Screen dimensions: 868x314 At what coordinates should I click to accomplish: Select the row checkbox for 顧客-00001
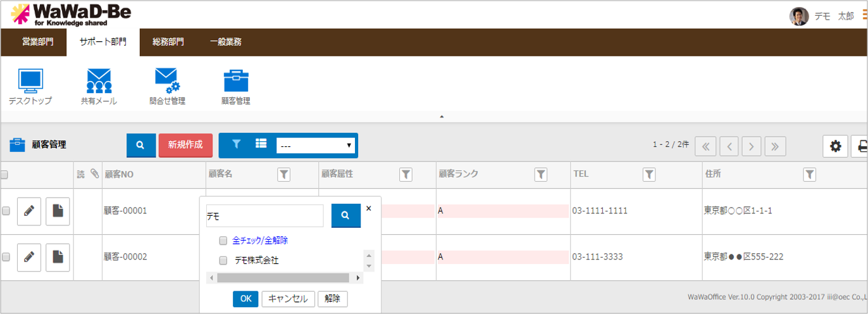6,211
